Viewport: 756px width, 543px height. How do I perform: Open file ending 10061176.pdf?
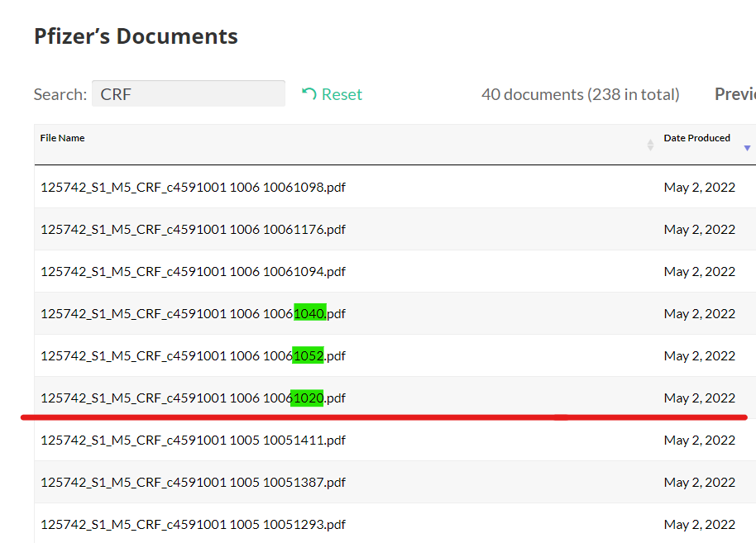point(193,229)
